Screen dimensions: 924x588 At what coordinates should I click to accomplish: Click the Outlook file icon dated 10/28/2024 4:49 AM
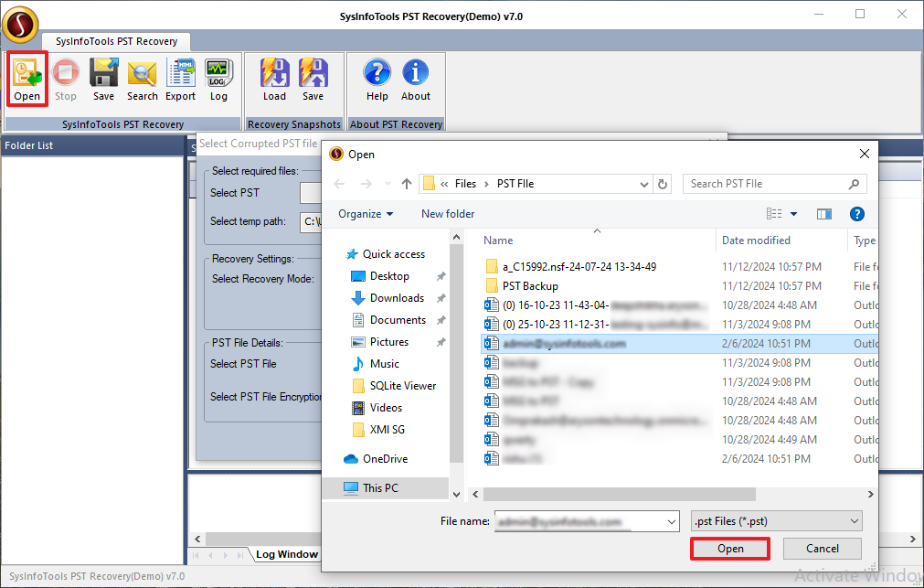[492, 439]
